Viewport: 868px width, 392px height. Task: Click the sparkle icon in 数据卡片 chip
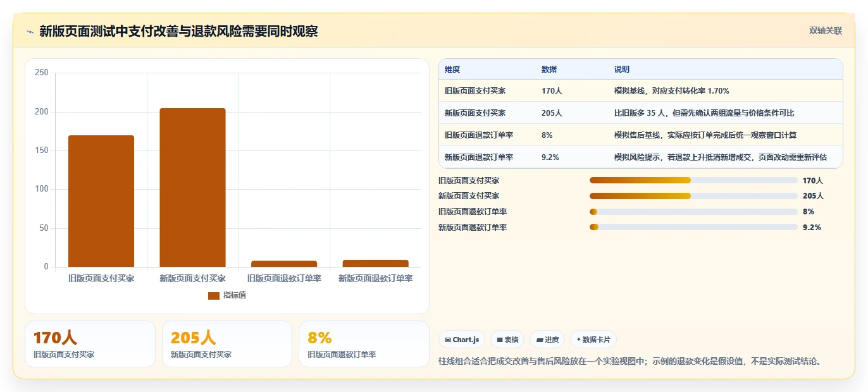579,340
